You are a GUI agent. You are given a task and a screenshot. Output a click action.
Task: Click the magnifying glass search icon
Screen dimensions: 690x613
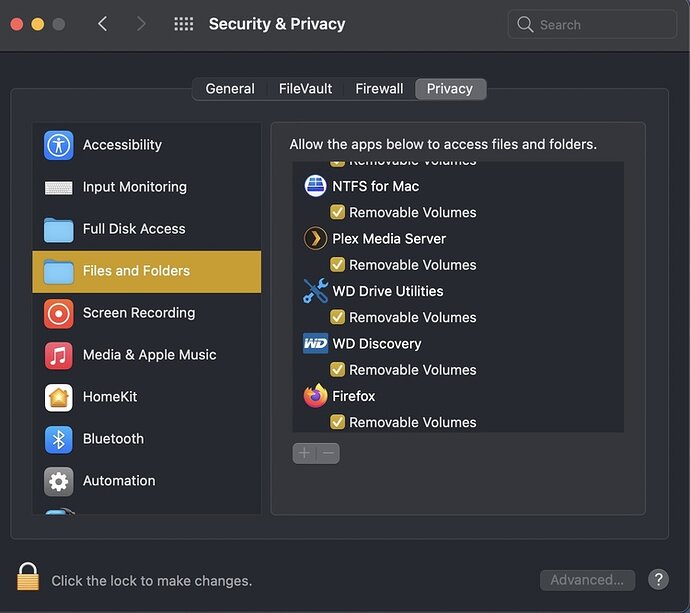[x=525, y=24]
